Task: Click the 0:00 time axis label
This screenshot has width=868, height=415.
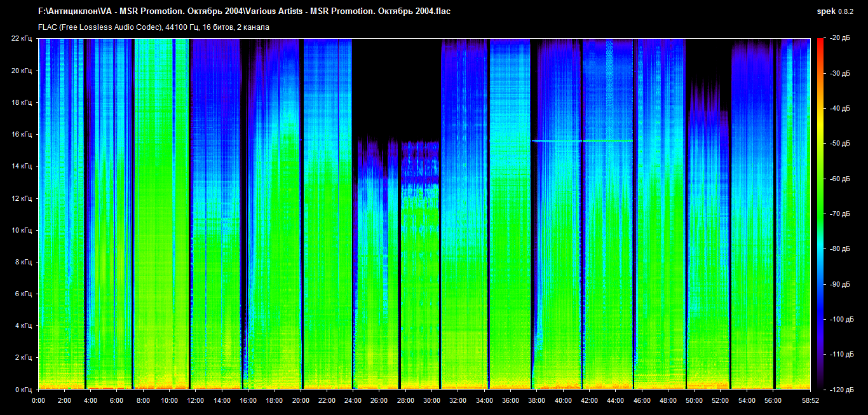Action: 38,401
